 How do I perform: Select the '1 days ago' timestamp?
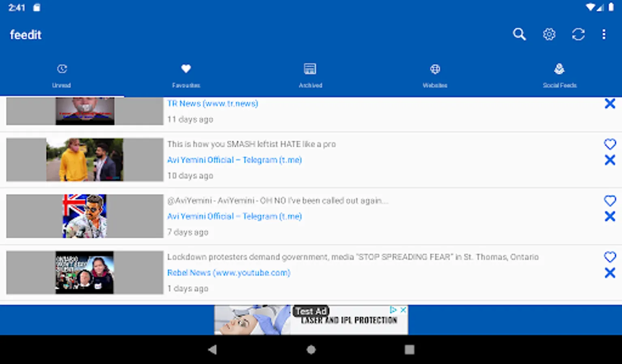click(187, 289)
